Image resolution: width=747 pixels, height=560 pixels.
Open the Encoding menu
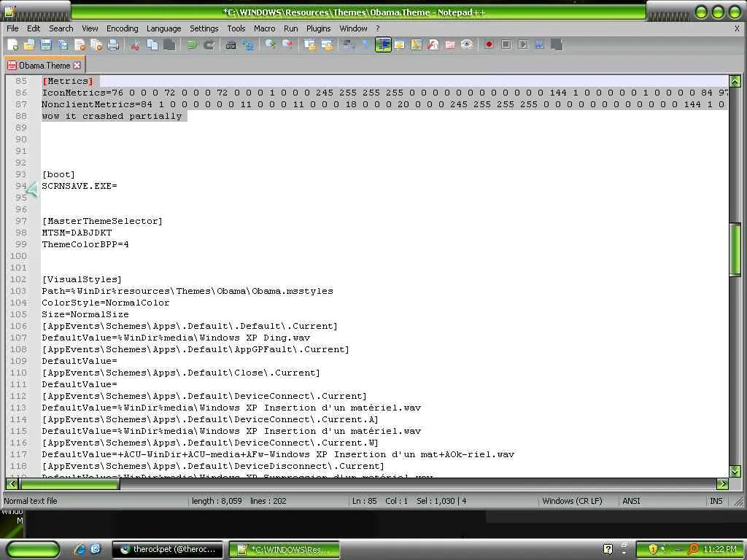coord(122,28)
